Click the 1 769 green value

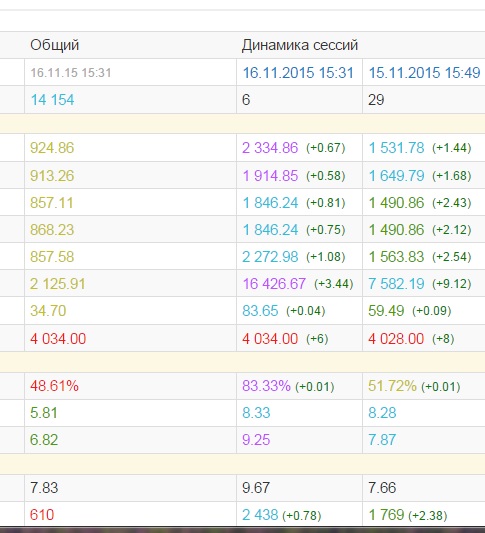pyautogui.click(x=386, y=515)
